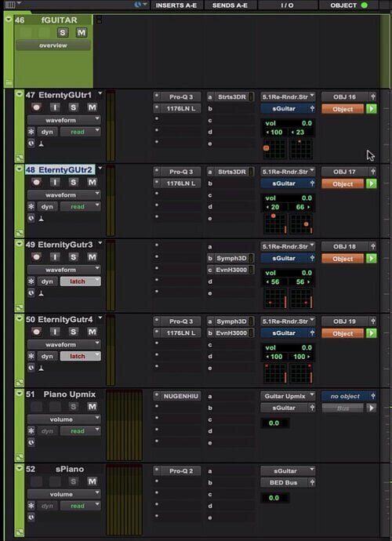Click the elastic audio icon on EterntyGUtr1
This screenshot has height=541, width=392.
pyautogui.click(x=41, y=143)
